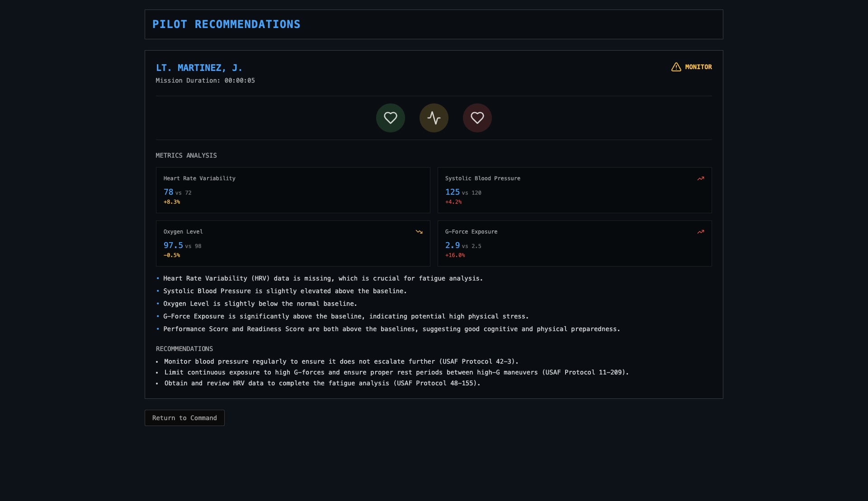
Task: Click G-Force Exposure upward trend icon
Action: (700, 232)
